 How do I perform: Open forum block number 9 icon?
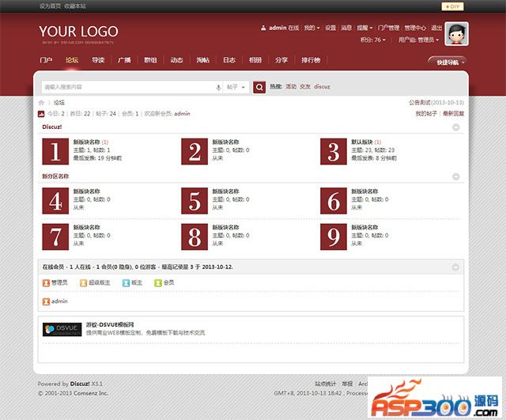pyautogui.click(x=334, y=236)
